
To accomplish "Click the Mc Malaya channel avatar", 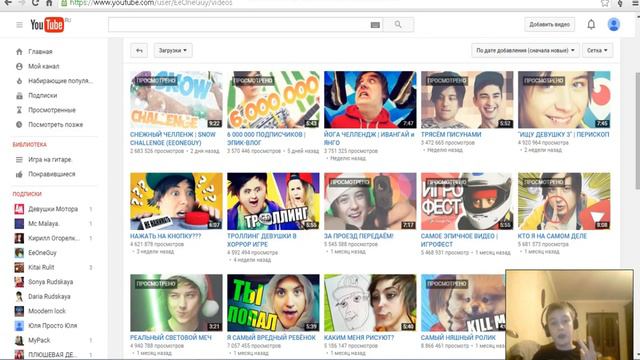I will coord(19,224).
